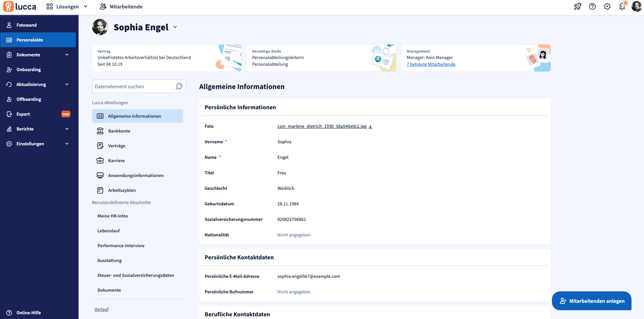Click the Arbeitszyklen calendar icon
Viewport: 644px width, 319px height.
point(100,190)
